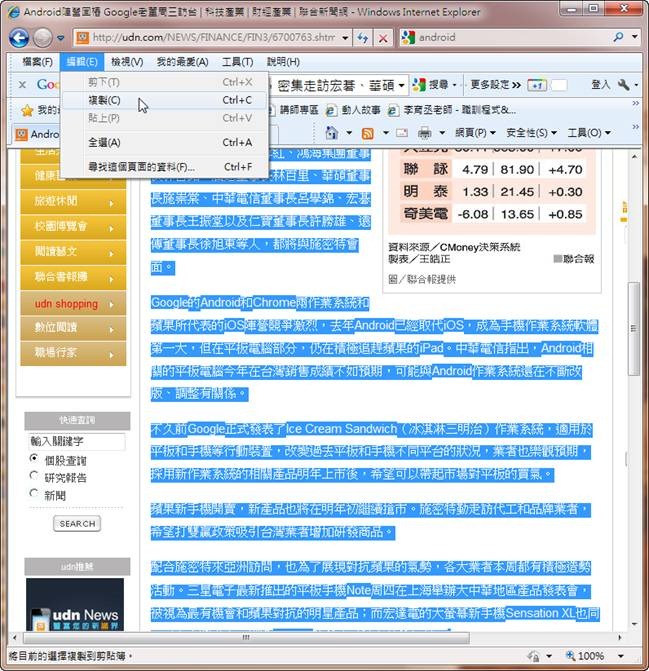This screenshot has width=649, height=671.
Task: Click 更多設定 on the Google toolbar
Action: pyautogui.click(x=495, y=85)
